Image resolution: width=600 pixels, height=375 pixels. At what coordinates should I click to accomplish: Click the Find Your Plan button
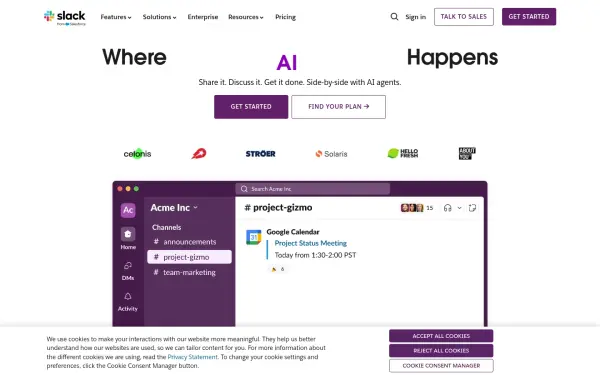[x=339, y=107]
